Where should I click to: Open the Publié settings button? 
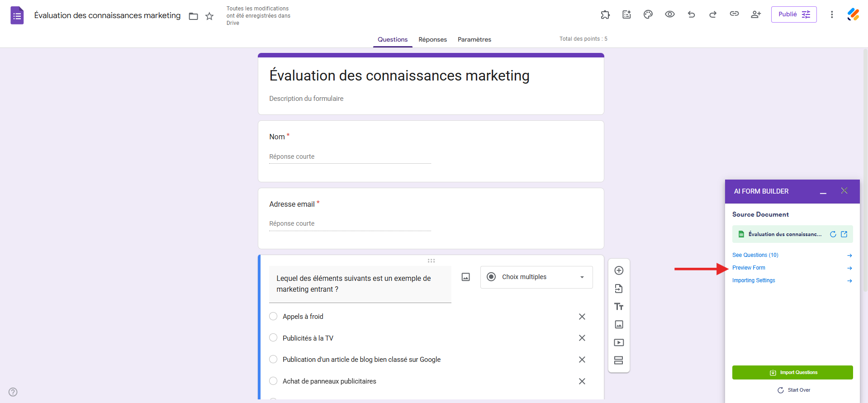794,14
